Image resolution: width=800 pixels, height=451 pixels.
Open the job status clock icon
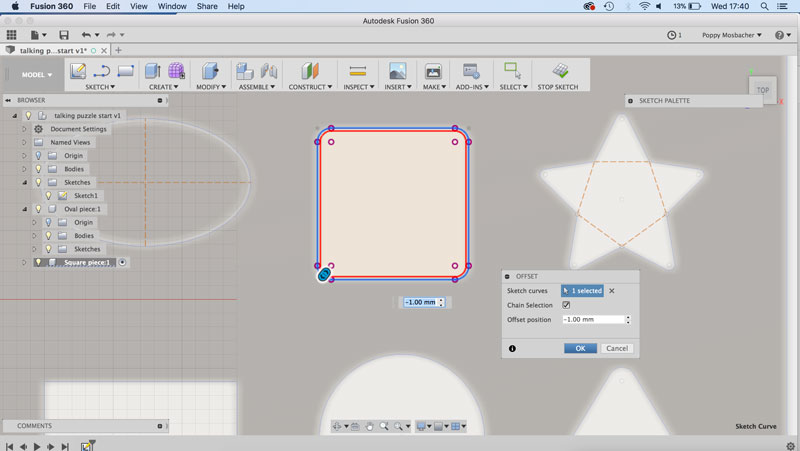(x=671, y=35)
